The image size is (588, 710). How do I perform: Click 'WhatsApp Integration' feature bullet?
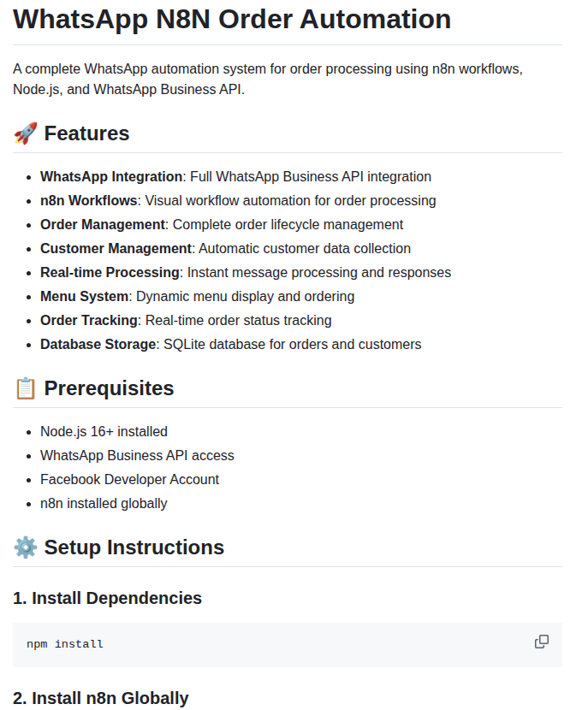click(x=235, y=176)
